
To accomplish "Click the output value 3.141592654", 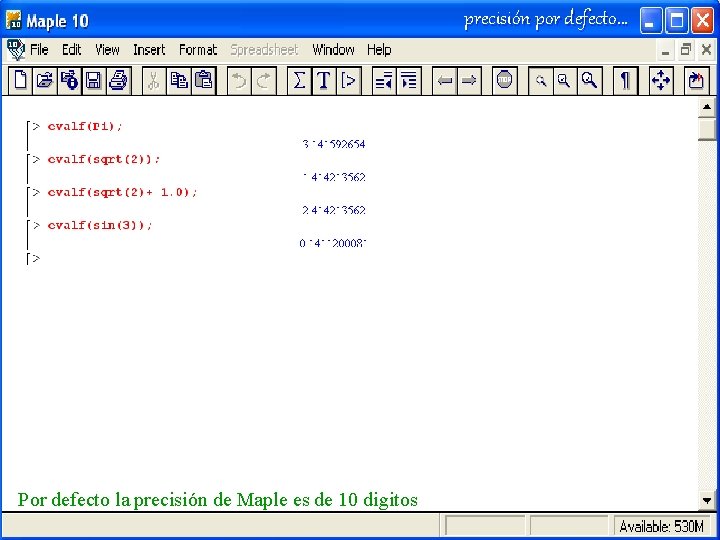I will click(x=334, y=144).
